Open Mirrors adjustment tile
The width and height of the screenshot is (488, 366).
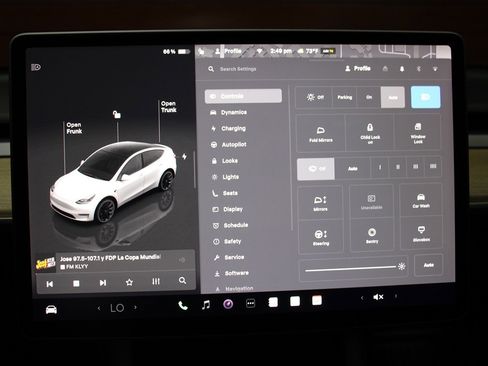[x=320, y=203]
